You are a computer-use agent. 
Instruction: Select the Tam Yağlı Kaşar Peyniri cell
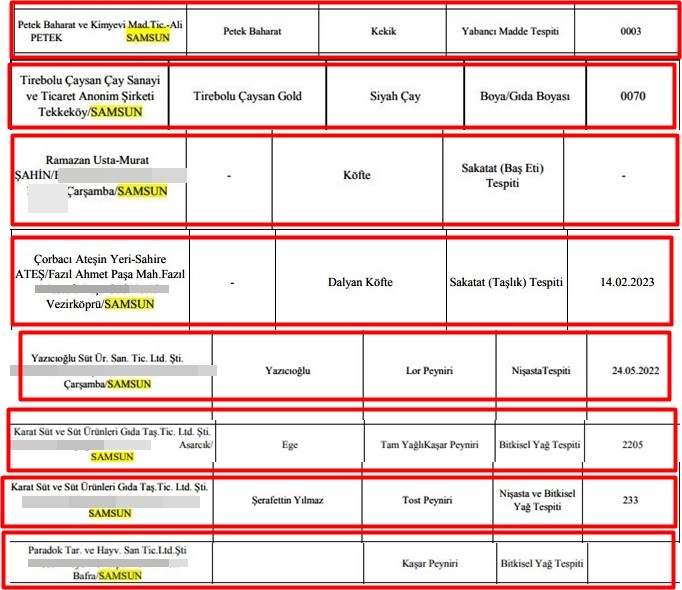tap(429, 444)
